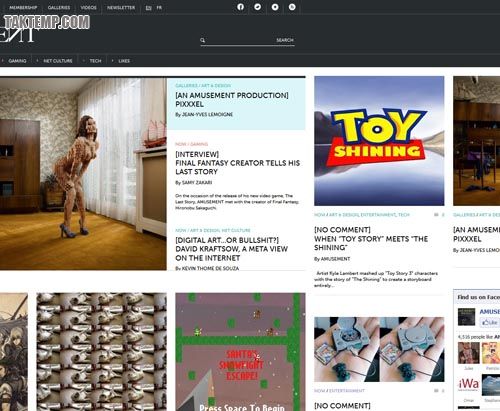500x411 pixels.
Task: Click Now / Art & Design, Net Culture tag
Action: (x=213, y=230)
